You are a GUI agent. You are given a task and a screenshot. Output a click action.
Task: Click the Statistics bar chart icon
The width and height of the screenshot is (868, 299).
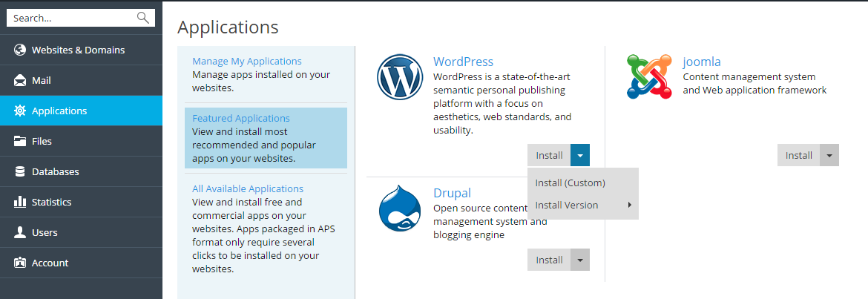coord(20,202)
